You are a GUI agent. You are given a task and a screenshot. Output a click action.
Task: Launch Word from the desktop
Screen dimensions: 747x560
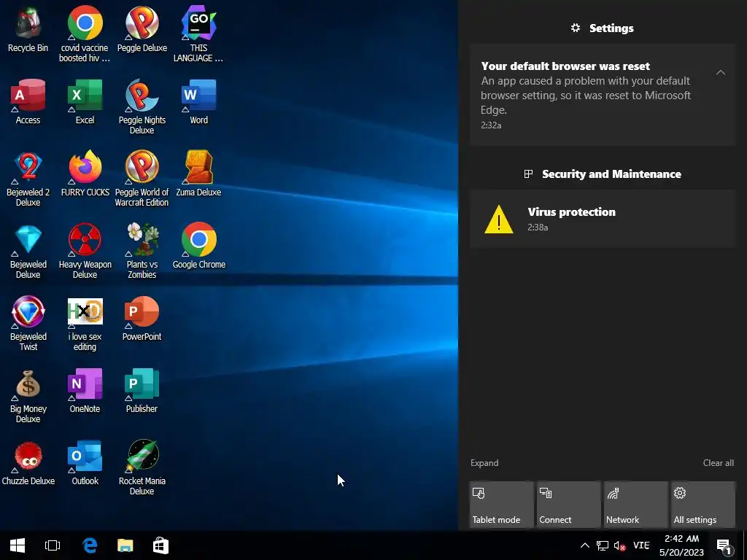[x=198, y=102]
